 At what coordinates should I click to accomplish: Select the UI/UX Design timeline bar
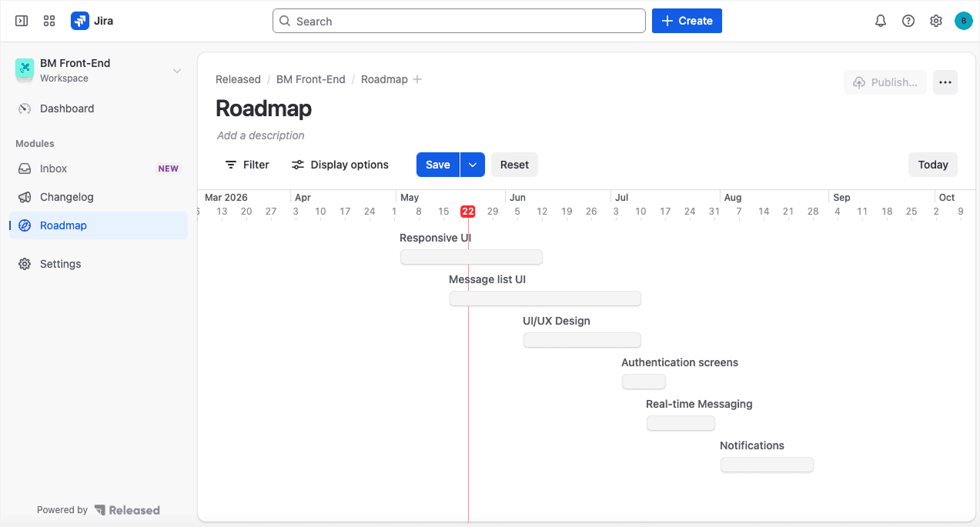tap(582, 340)
